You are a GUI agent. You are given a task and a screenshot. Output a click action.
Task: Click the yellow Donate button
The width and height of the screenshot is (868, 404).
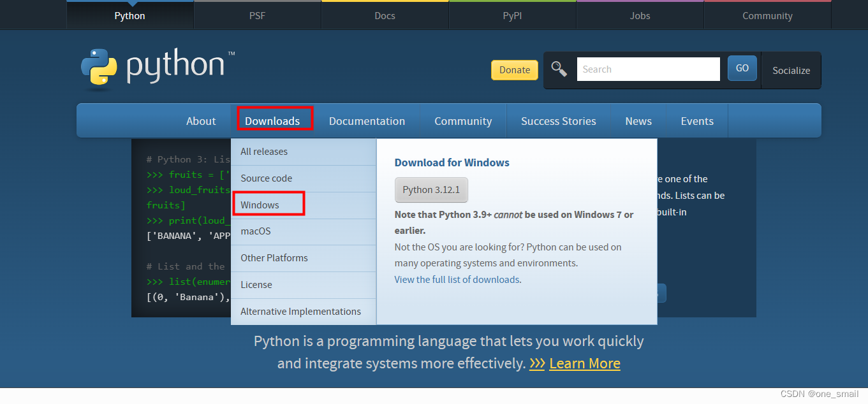click(515, 70)
